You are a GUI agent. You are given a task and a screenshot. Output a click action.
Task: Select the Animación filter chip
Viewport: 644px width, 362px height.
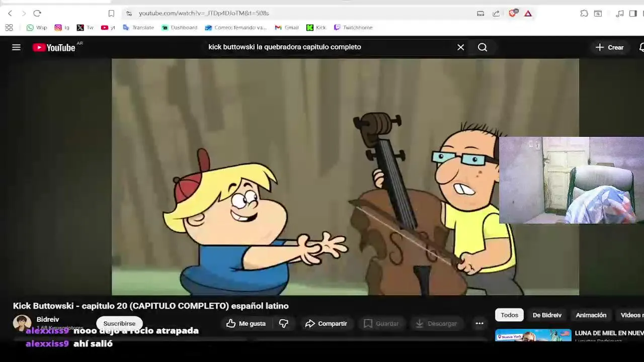[x=591, y=315]
